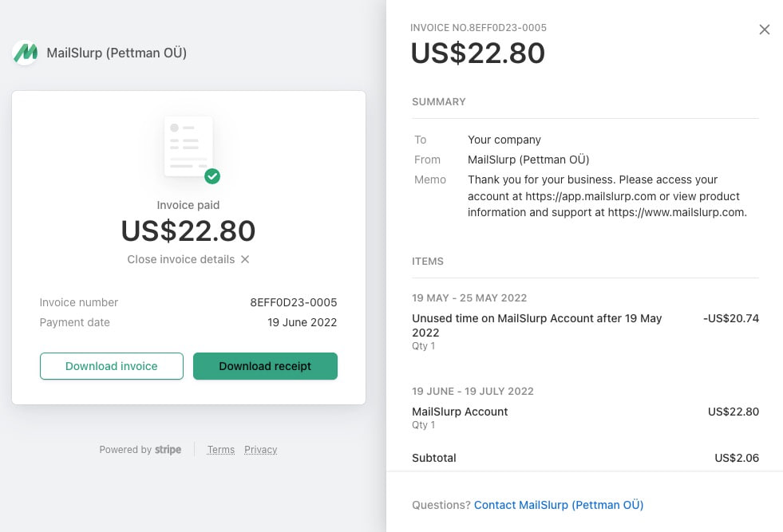This screenshot has width=783, height=532.
Task: Open the Terms page
Action: (220, 449)
